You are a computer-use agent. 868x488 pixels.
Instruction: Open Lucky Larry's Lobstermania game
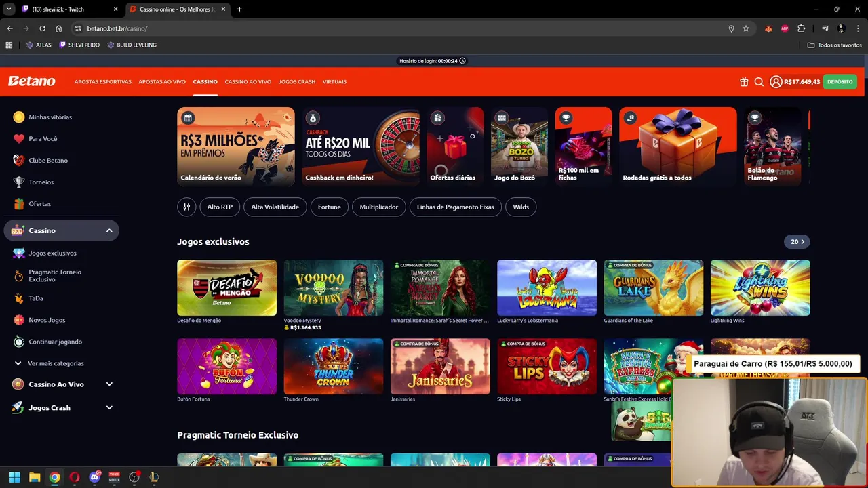(547, 288)
